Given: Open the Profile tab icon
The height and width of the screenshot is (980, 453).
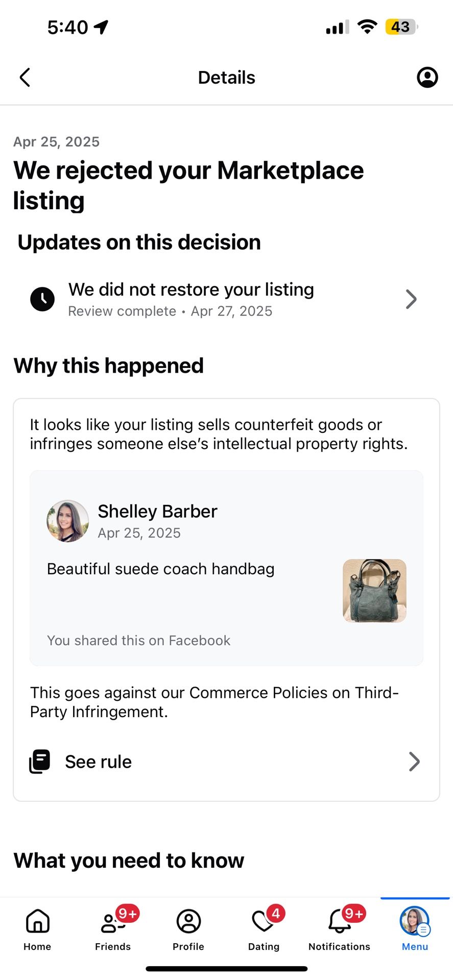Looking at the screenshot, I should [188, 922].
